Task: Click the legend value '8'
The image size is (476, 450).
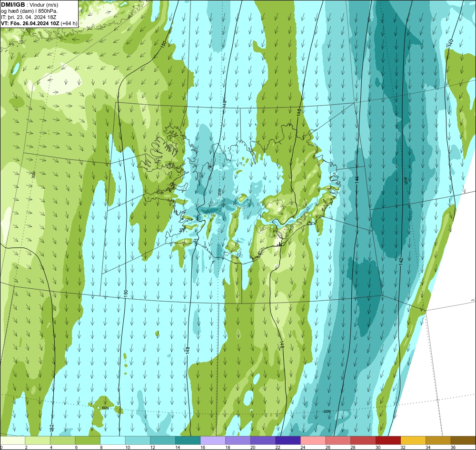Action: tap(101, 447)
